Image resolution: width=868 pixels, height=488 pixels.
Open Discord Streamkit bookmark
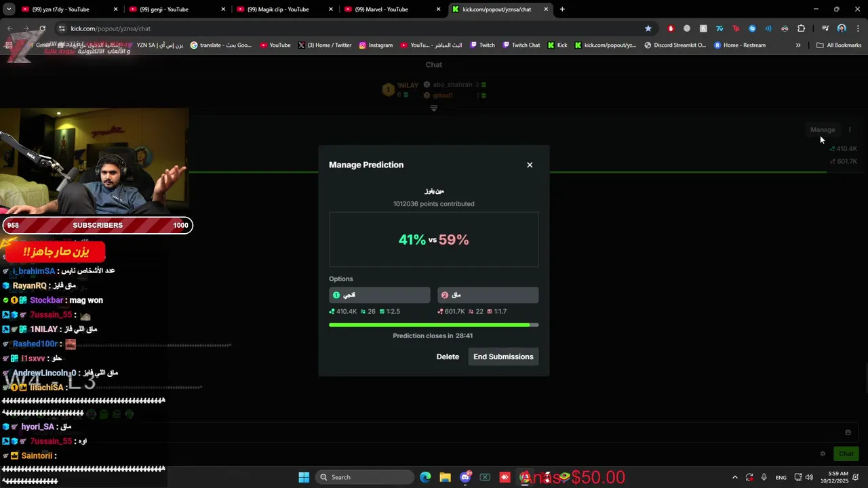pyautogui.click(x=675, y=45)
